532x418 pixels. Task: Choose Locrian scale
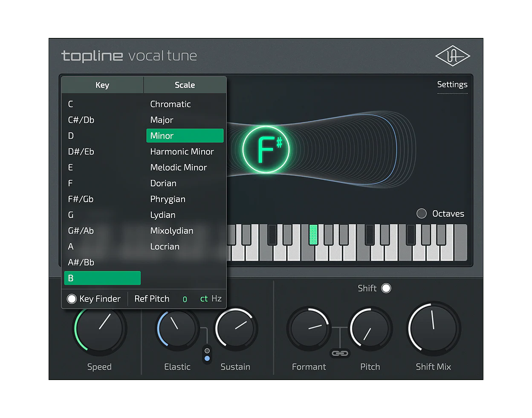click(185, 246)
